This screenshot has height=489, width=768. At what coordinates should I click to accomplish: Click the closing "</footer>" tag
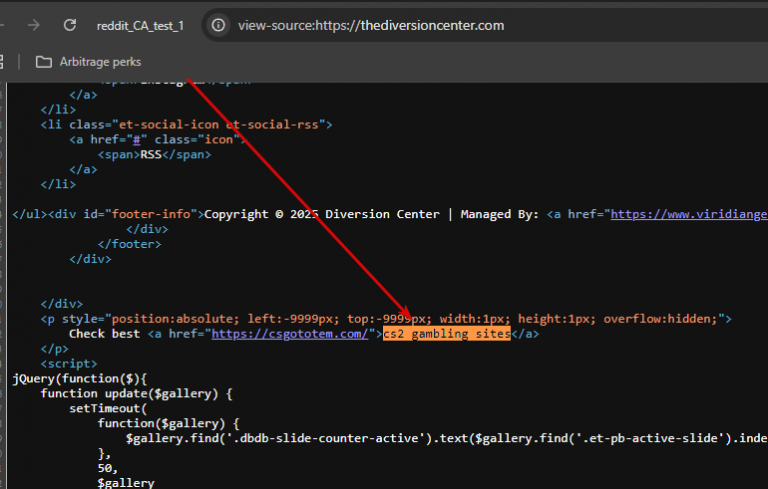(129, 244)
